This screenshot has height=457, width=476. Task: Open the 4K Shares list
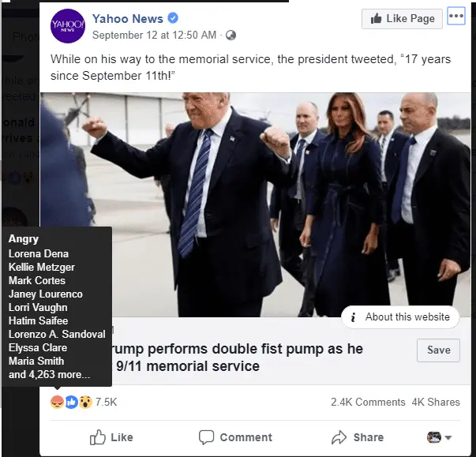[436, 402]
